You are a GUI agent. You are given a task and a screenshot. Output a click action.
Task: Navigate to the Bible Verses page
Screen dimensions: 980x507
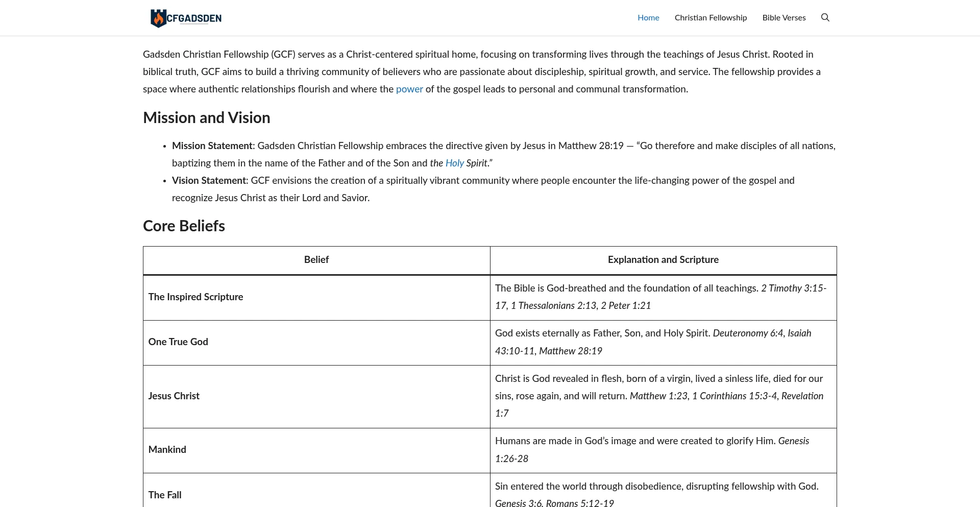point(783,18)
